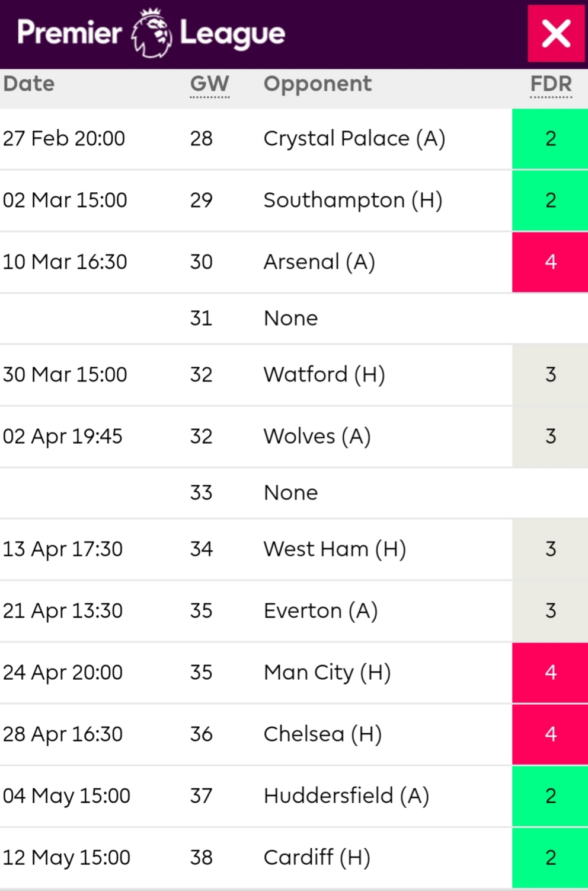Select the Crystal Palace (A) fixture row
588x891 pixels.
point(294,139)
